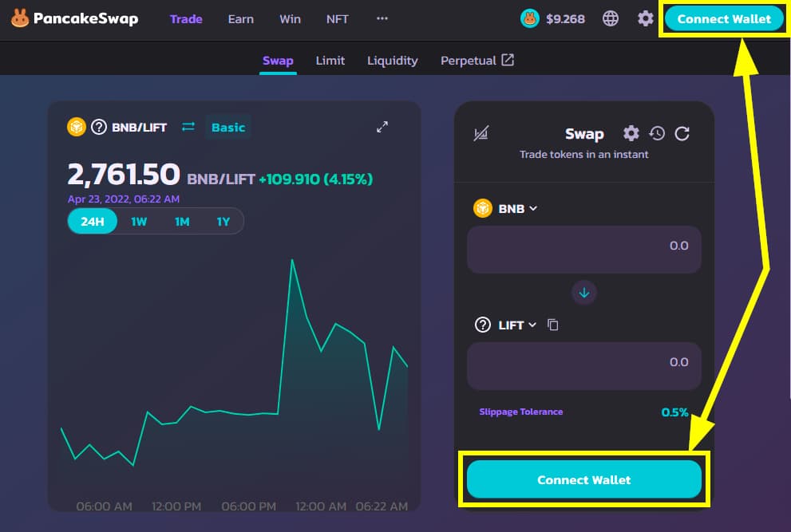Click the 0.5% slippage value
The width and height of the screenshot is (791, 532).
click(674, 412)
